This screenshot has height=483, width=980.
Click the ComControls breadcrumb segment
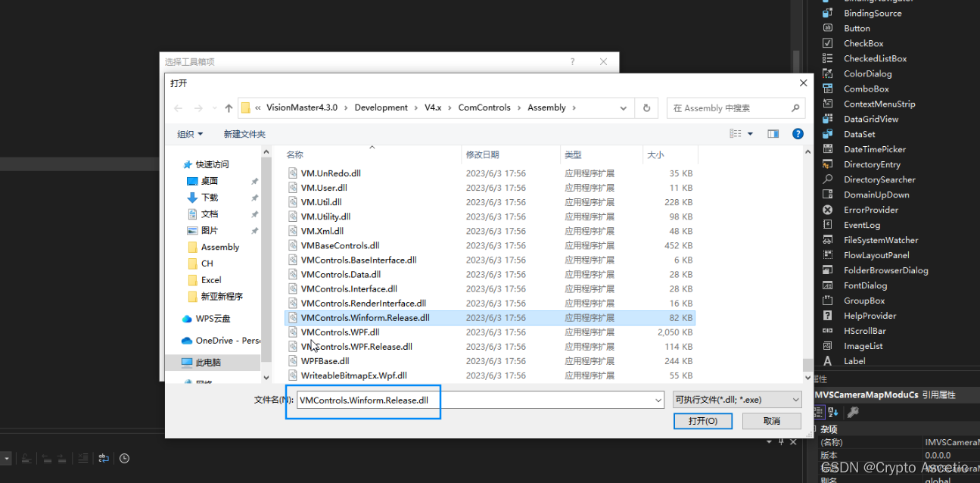click(484, 108)
